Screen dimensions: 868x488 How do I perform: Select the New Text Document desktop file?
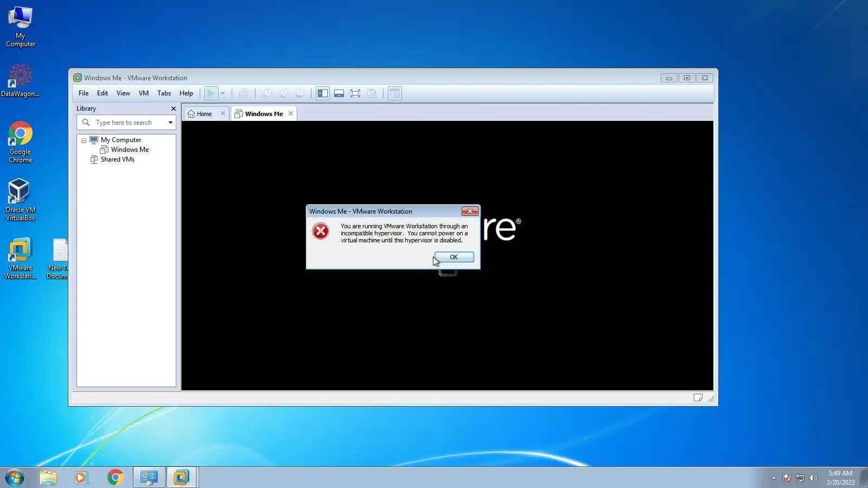click(x=58, y=259)
